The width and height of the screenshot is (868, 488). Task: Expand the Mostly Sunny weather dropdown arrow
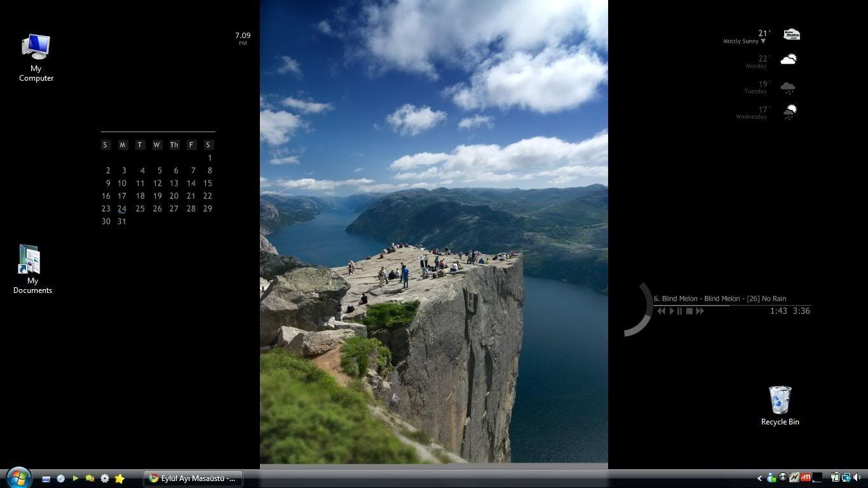coord(763,42)
